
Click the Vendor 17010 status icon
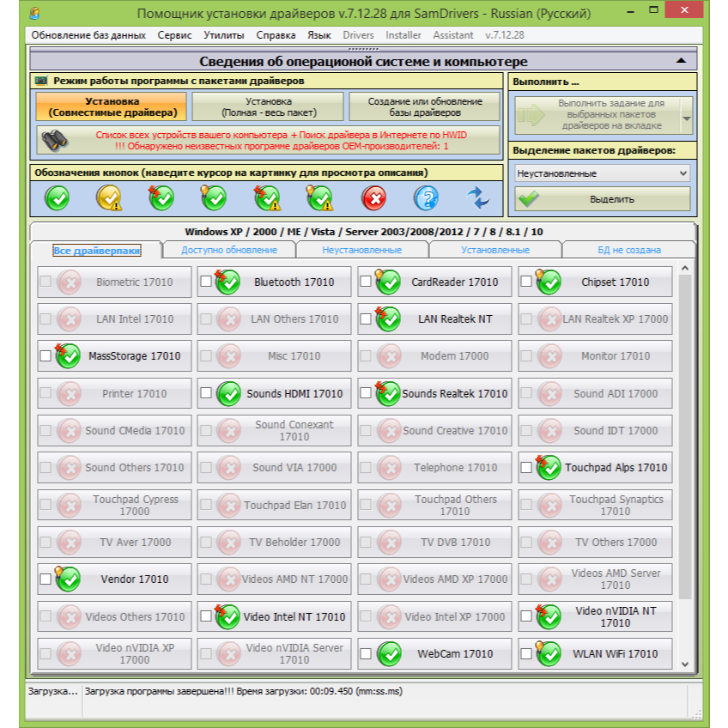coord(68,579)
